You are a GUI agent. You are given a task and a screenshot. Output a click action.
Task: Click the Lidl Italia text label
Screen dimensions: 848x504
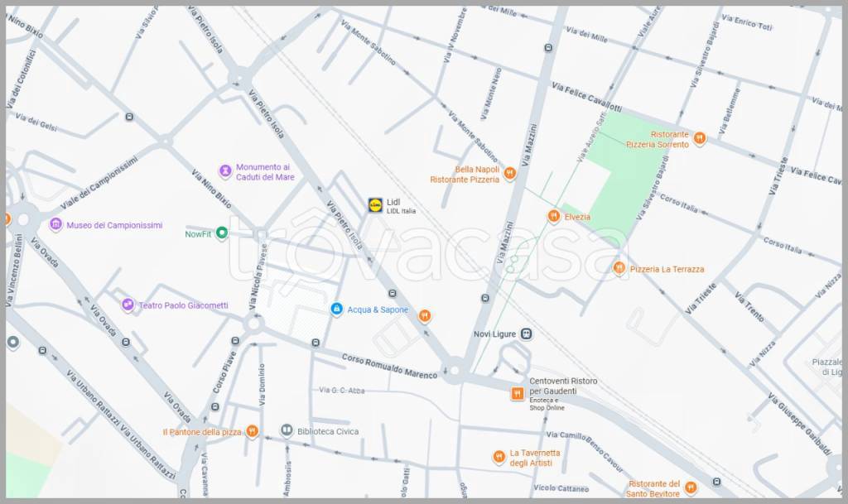(402, 212)
